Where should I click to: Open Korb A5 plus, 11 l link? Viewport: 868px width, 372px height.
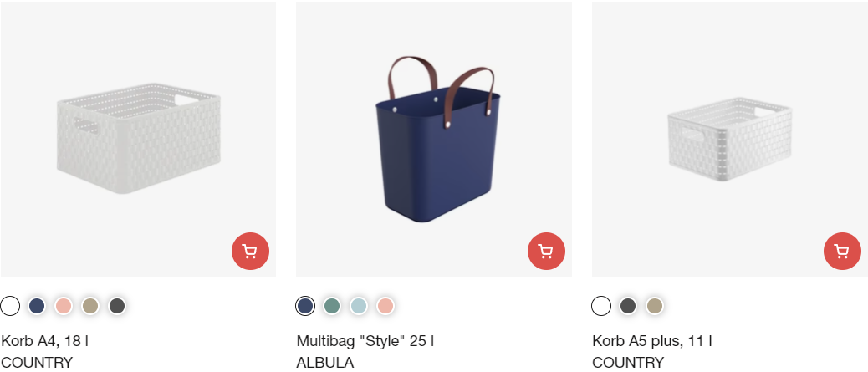tap(652, 341)
